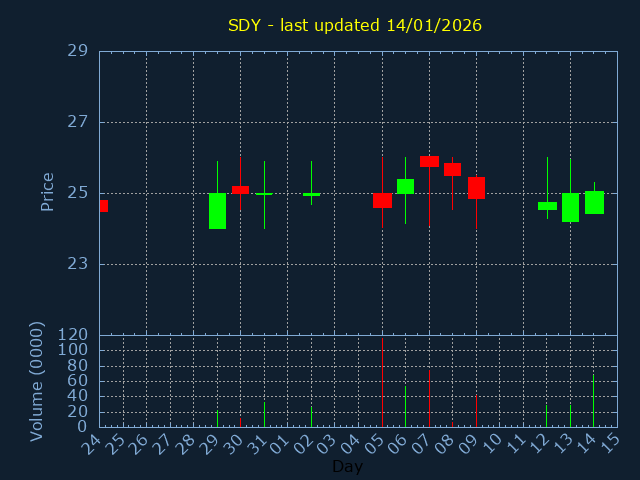Click the red volume bar on day 07
The image size is (640, 480).
[429, 398]
